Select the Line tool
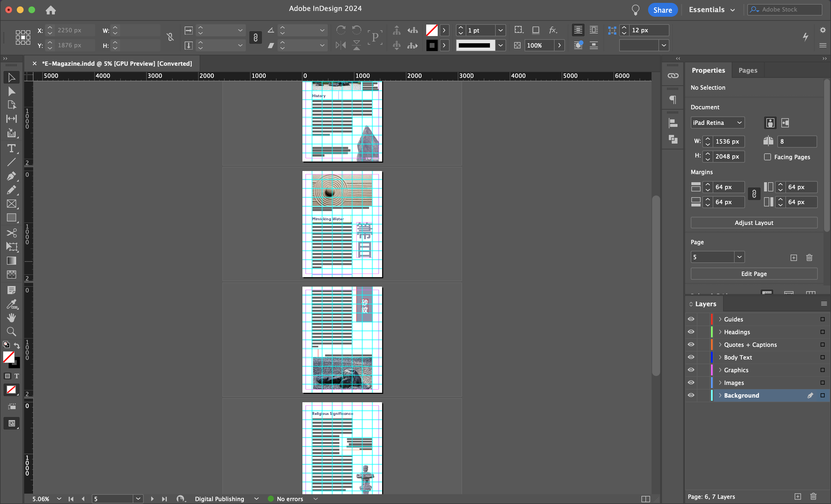 pyautogui.click(x=12, y=162)
